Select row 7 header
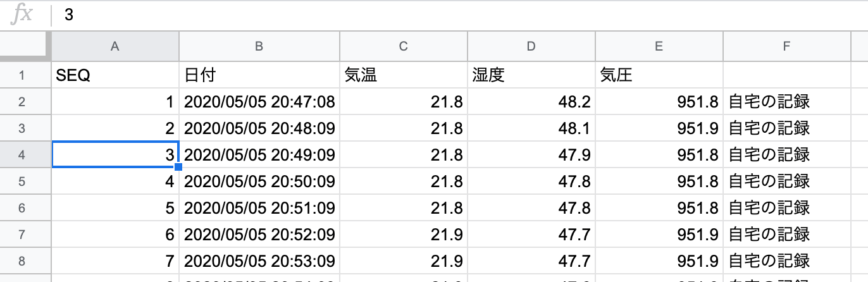Screen dimensions: 868x282 point(22,234)
